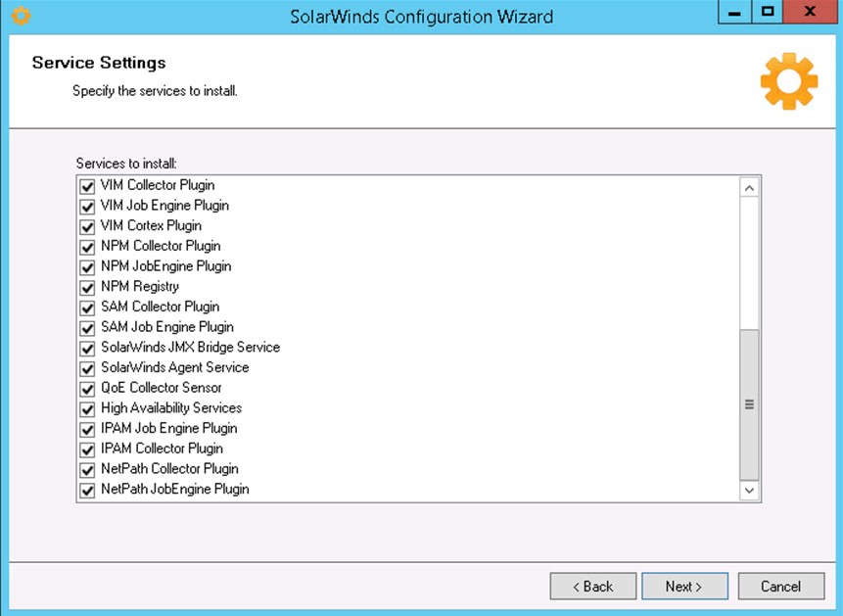Click the services list scrollbar thumb
This screenshot has width=843, height=616.
(750, 403)
